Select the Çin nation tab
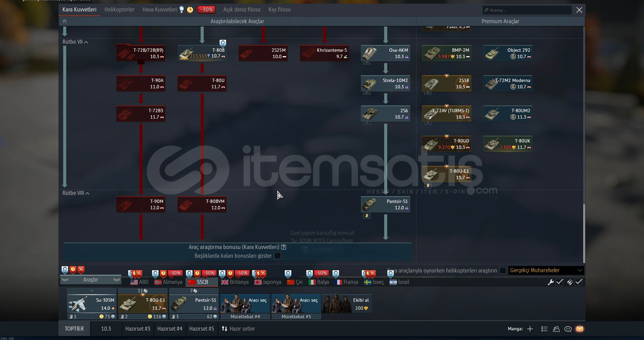Screen dimensions: 644x340 click(x=295, y=282)
